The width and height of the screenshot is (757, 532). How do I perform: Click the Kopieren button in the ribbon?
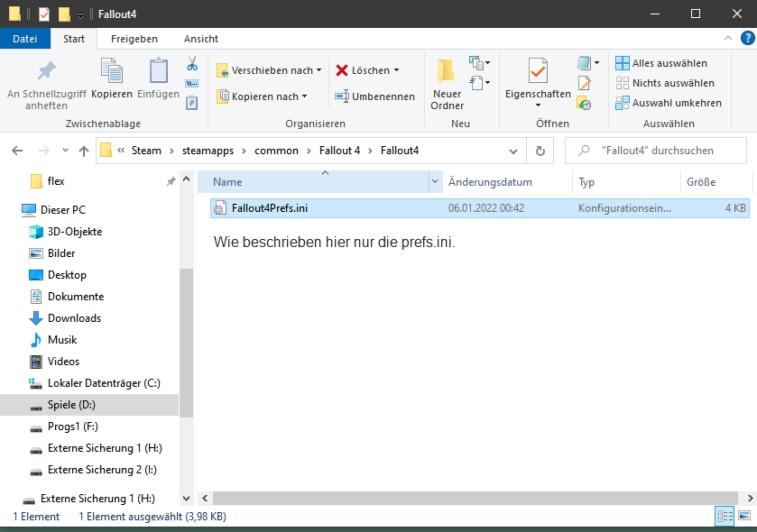click(x=112, y=78)
